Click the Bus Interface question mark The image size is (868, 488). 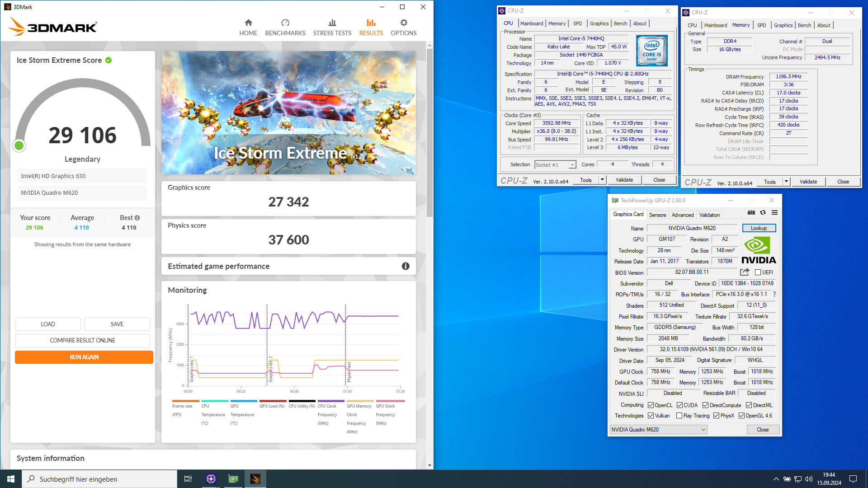[774, 294]
